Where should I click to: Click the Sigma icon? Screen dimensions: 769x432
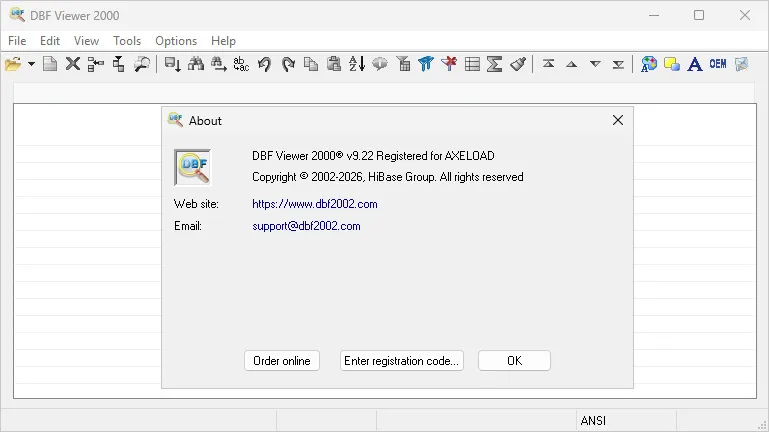point(495,64)
